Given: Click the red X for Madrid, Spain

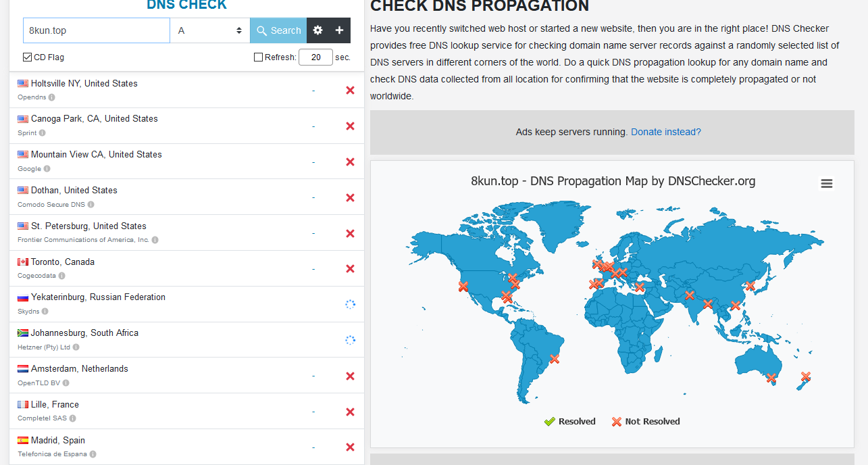Looking at the screenshot, I should [x=350, y=447].
